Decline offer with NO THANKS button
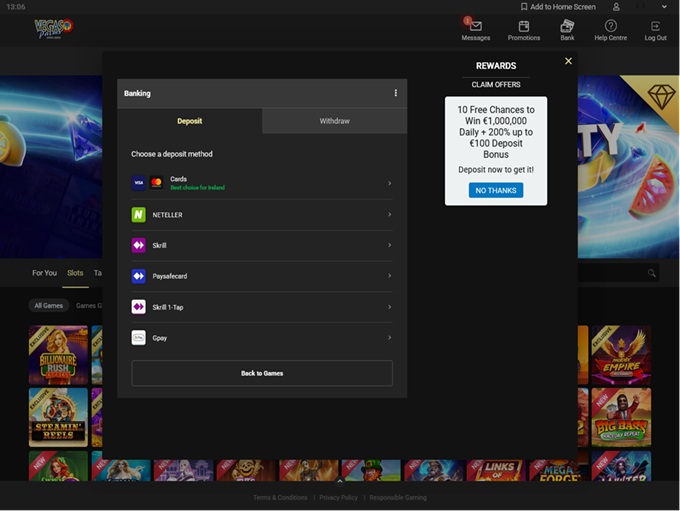 coord(496,190)
